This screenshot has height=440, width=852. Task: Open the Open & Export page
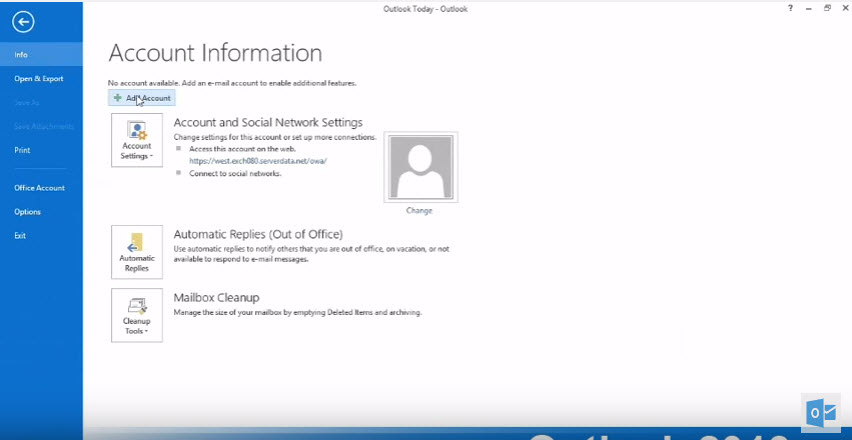[x=41, y=79]
